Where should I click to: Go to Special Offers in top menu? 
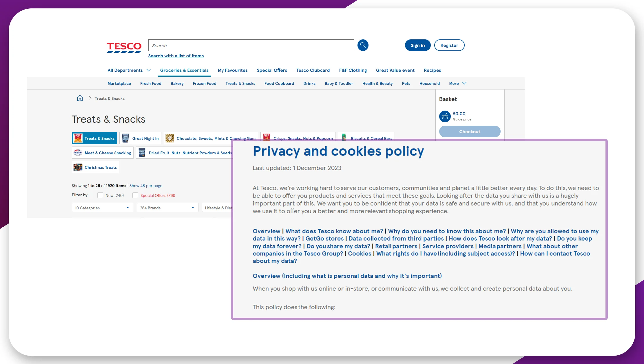click(x=272, y=70)
